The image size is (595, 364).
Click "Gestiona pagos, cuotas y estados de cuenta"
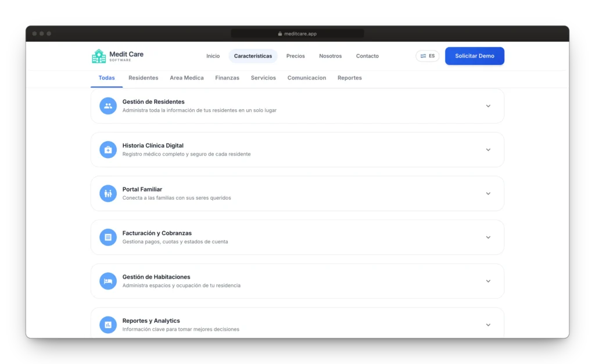tap(175, 242)
